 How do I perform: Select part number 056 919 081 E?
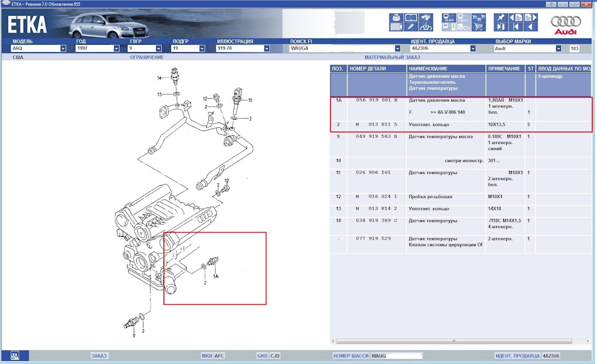click(377, 100)
